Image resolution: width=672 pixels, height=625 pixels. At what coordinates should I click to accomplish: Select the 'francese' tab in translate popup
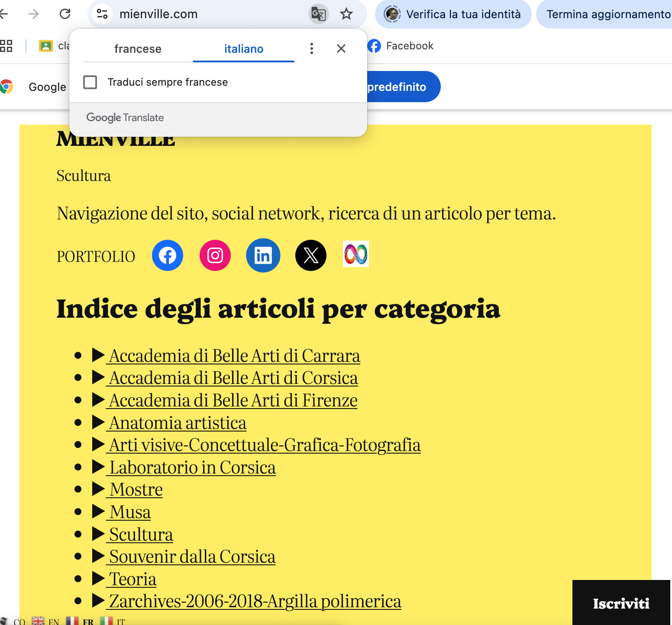pyautogui.click(x=138, y=49)
